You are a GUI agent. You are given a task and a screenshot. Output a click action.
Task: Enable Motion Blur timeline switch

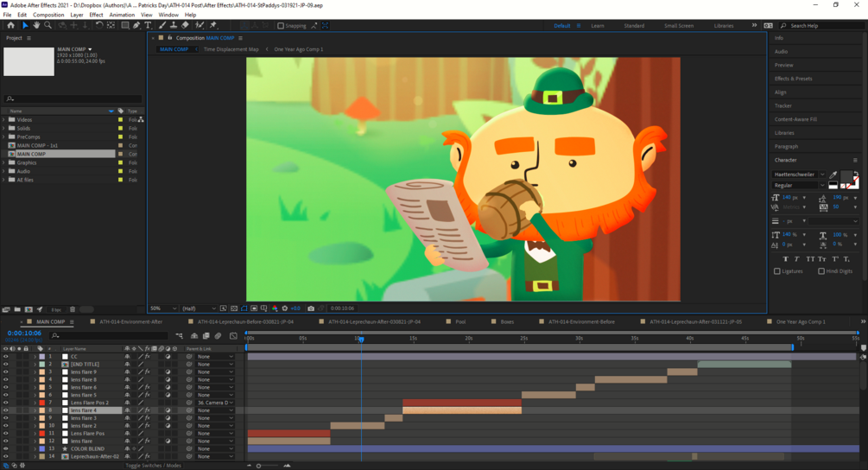tap(219, 335)
